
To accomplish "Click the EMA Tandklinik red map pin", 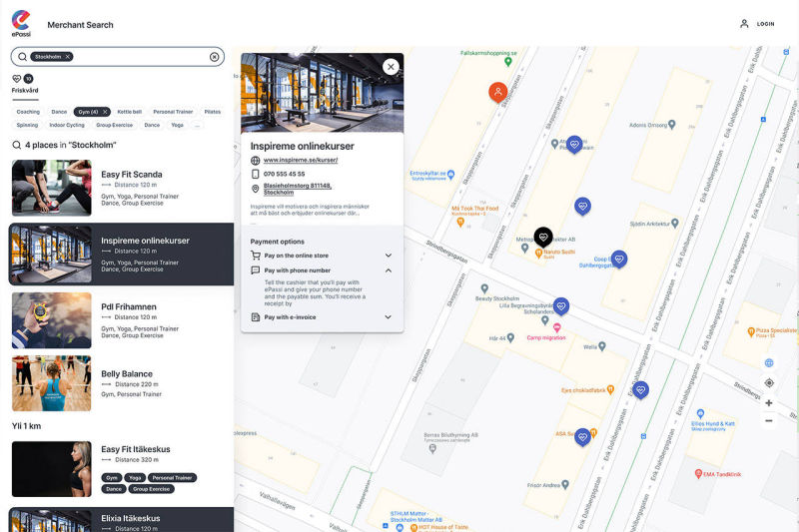I will [x=698, y=474].
